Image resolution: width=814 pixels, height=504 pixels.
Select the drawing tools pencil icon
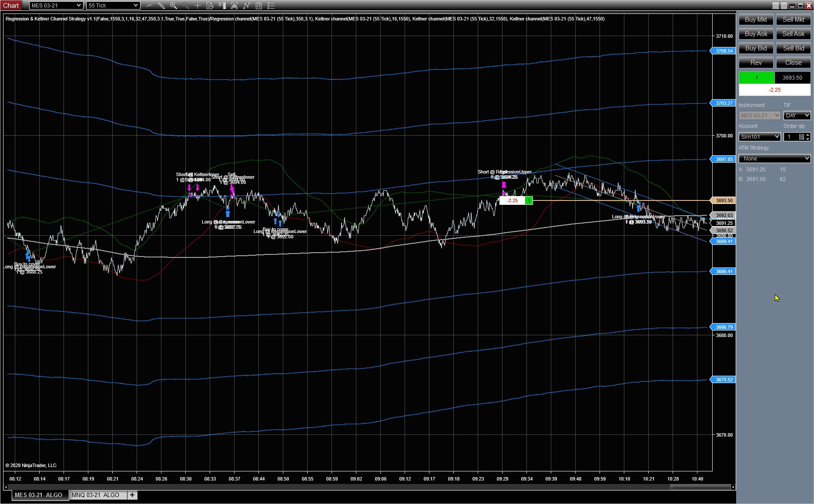click(x=161, y=6)
